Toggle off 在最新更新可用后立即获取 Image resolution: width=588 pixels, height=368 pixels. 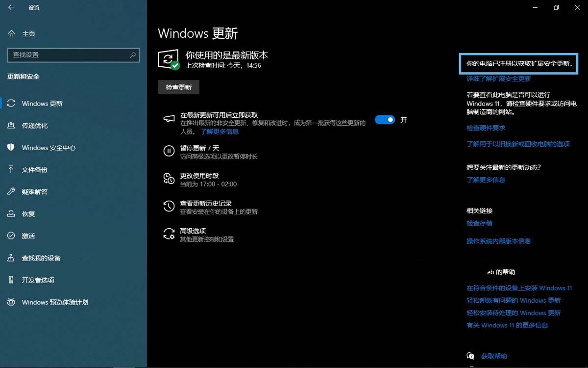385,120
